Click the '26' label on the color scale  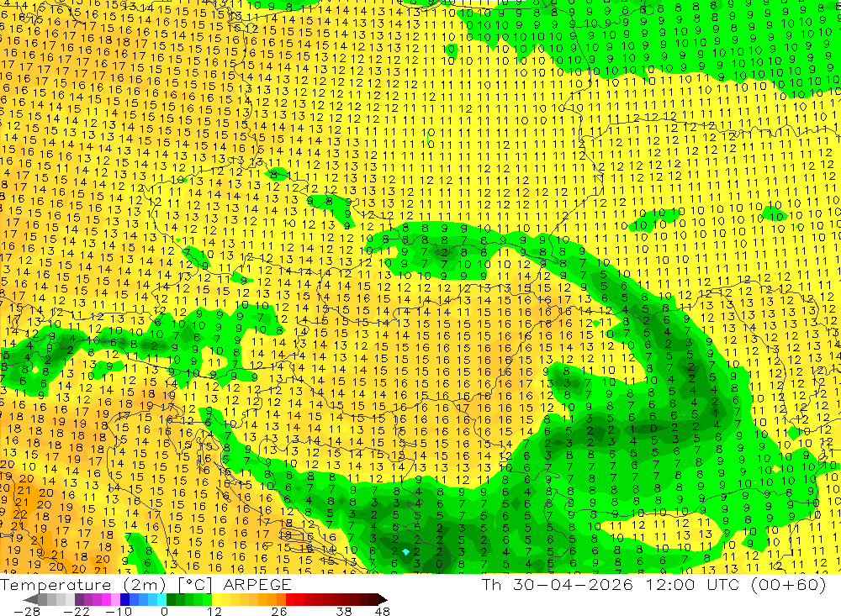coord(279,611)
